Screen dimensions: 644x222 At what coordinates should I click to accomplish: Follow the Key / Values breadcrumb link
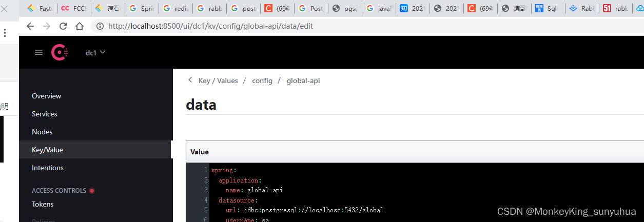pyautogui.click(x=218, y=80)
